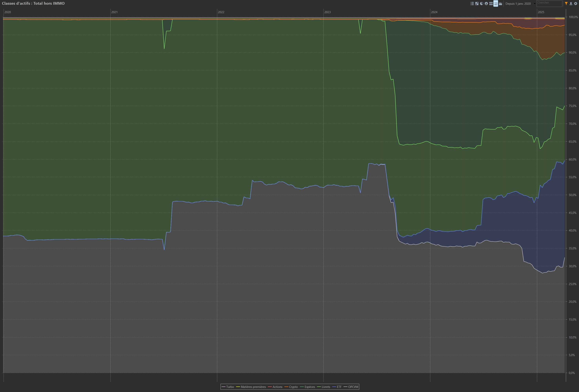Click the Livrets legend entry

click(326, 387)
